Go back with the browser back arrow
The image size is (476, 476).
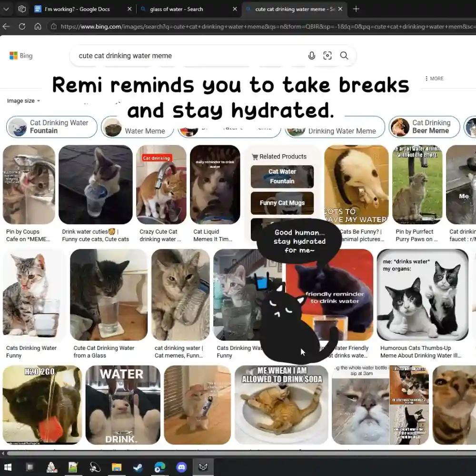[x=6, y=26]
